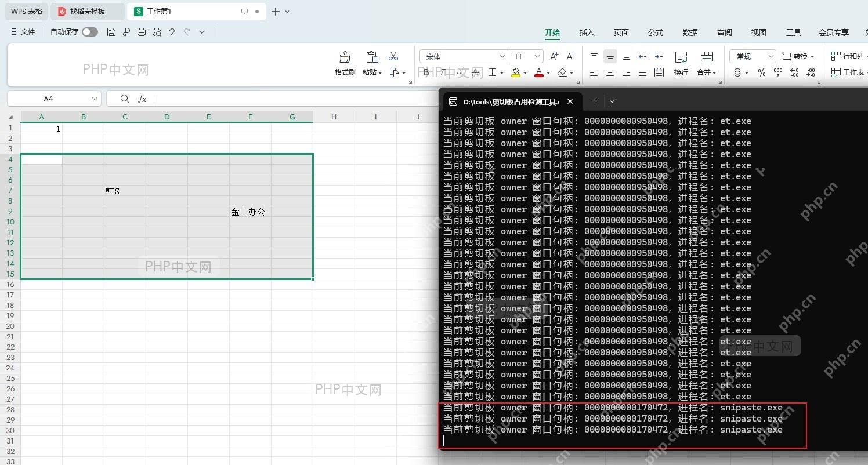Screen dimensions: 868x465
Task: Click the WPS 表格 home button
Action: pyautogui.click(x=27, y=11)
